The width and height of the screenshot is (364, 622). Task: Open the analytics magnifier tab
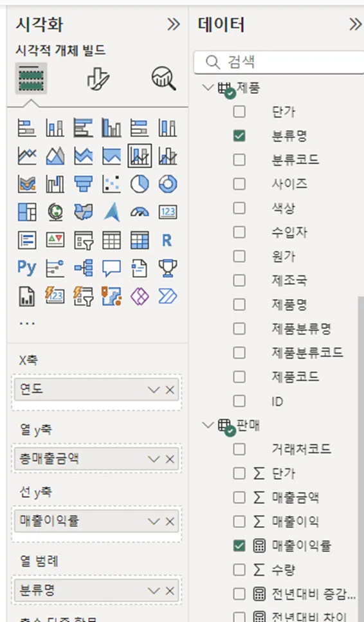point(164,78)
